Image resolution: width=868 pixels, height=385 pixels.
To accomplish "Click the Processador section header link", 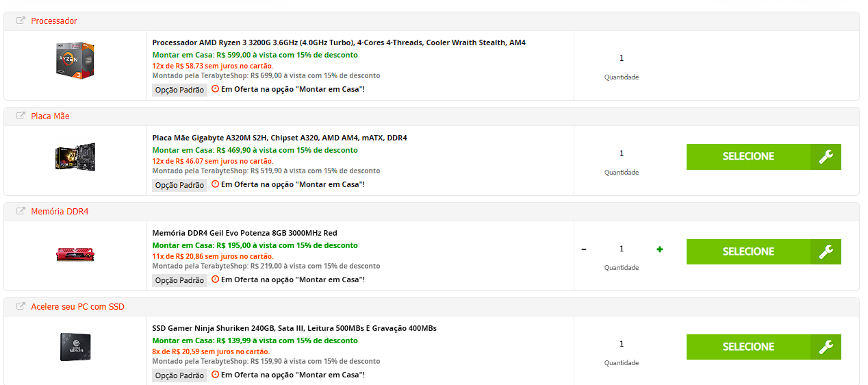I will (54, 21).
